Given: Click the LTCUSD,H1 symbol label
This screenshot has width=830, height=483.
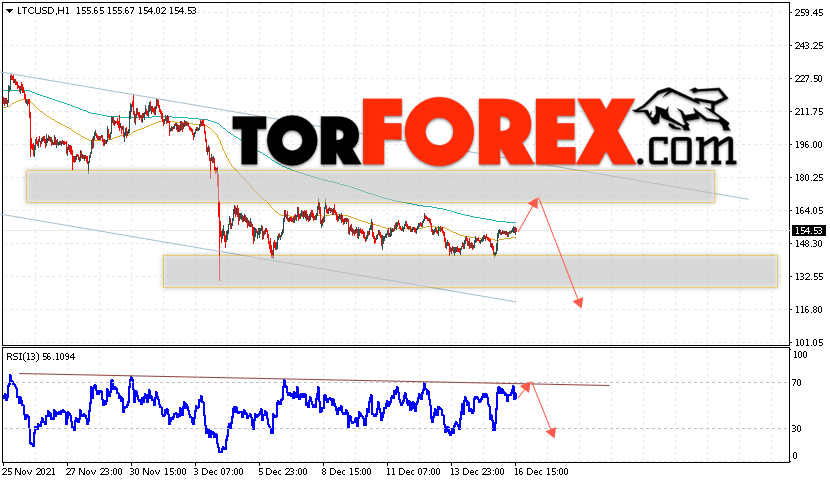Looking at the screenshot, I should click(x=43, y=11).
